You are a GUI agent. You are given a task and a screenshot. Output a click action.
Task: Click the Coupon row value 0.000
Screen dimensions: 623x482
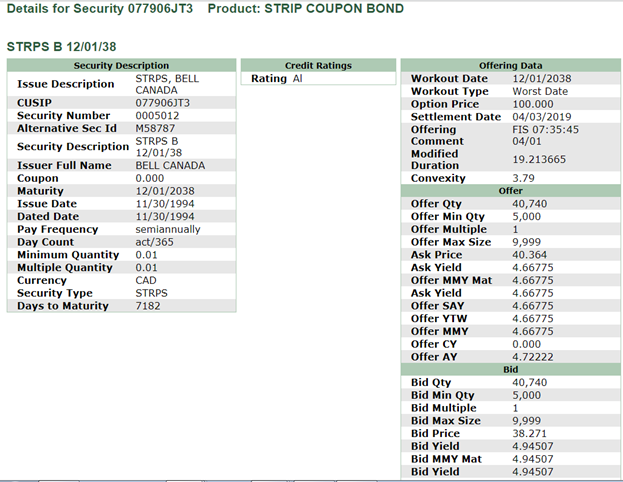pyautogui.click(x=149, y=178)
